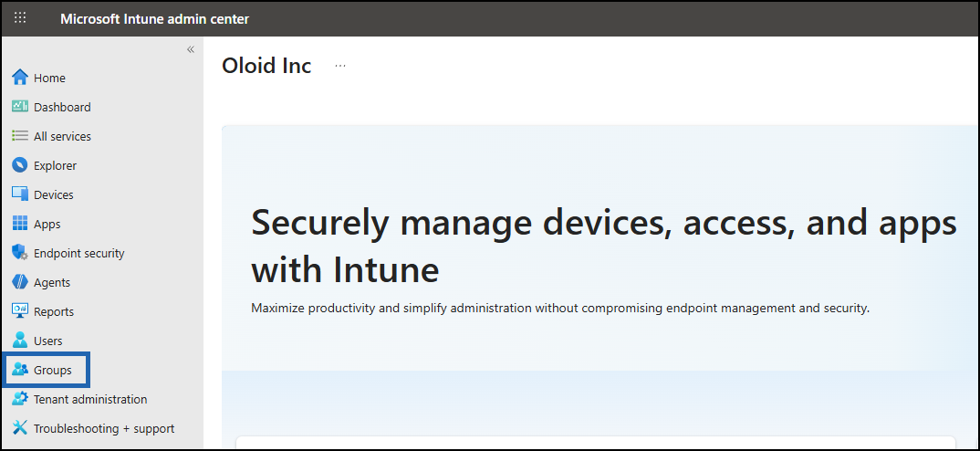The width and height of the screenshot is (980, 451).
Task: Click the Home house icon
Action: 20,78
